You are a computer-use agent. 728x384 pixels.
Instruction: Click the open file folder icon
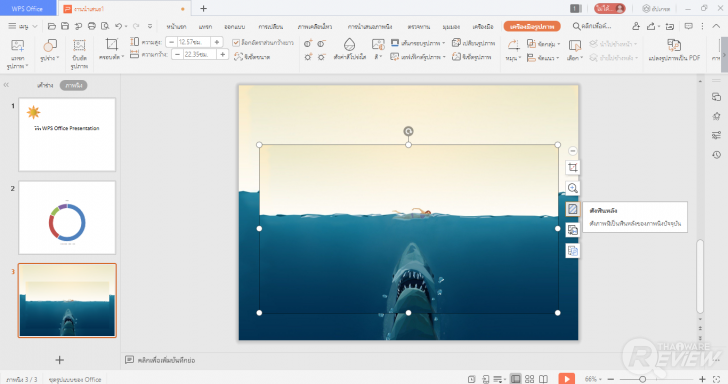tap(52, 26)
